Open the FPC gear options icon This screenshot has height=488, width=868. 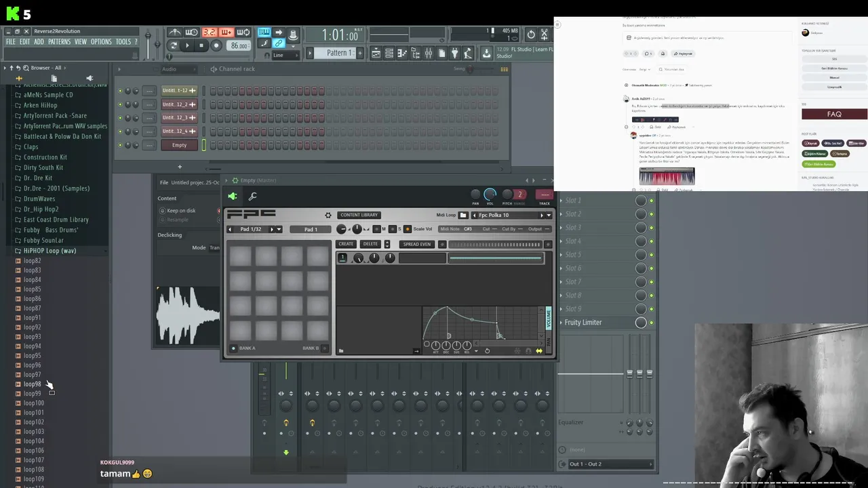pyautogui.click(x=328, y=215)
